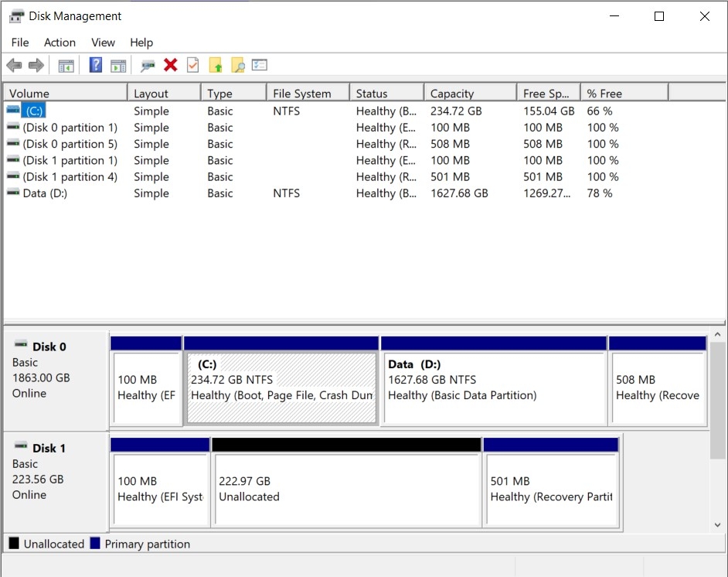Screen dimensions: 728x577
Task: Select the Data (D:) volume row
Action: [336, 193]
